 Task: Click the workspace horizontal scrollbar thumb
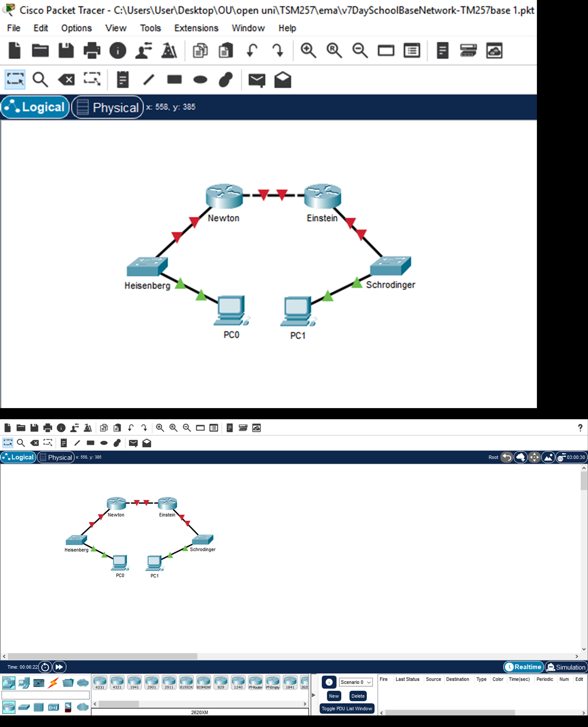(102, 656)
